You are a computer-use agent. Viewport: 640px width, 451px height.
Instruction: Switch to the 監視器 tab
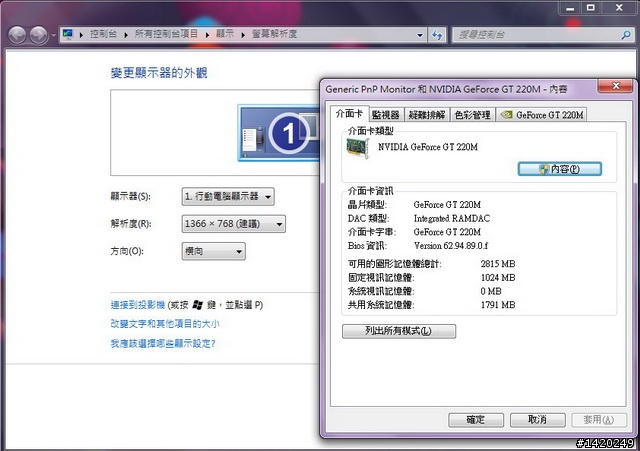tap(386, 115)
